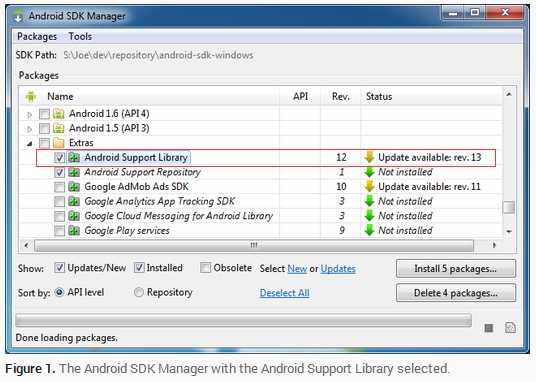Check the Google Play services checkbox

59,231
